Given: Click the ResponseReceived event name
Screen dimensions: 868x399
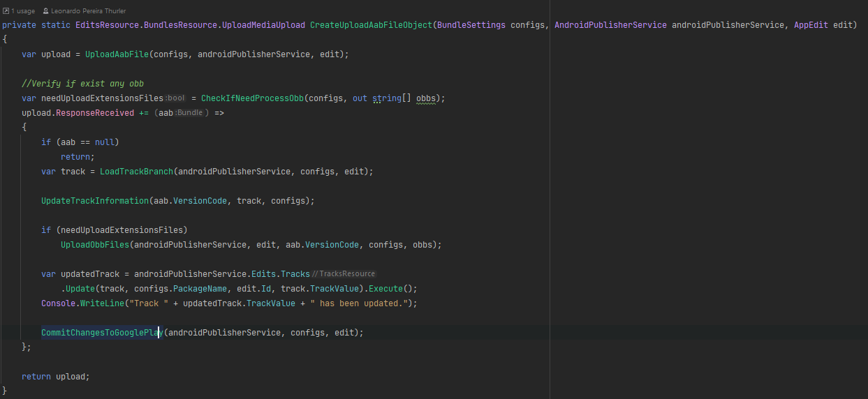Looking at the screenshot, I should coord(95,113).
